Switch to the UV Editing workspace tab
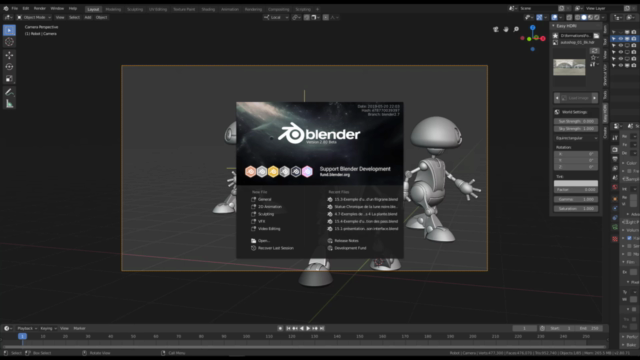This screenshot has height=360, width=640. pos(158,9)
